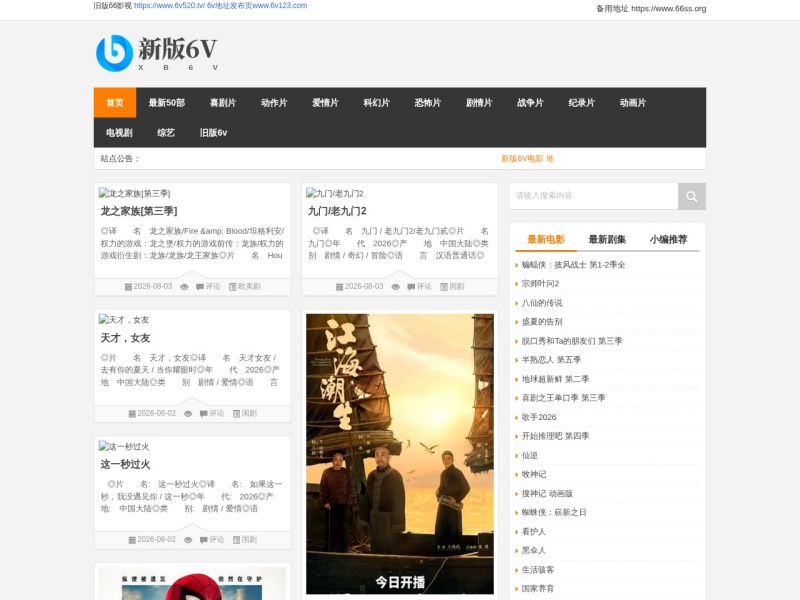Open 仙逆 in sidebar list
Screen dimensions: 800x600
pos(530,456)
